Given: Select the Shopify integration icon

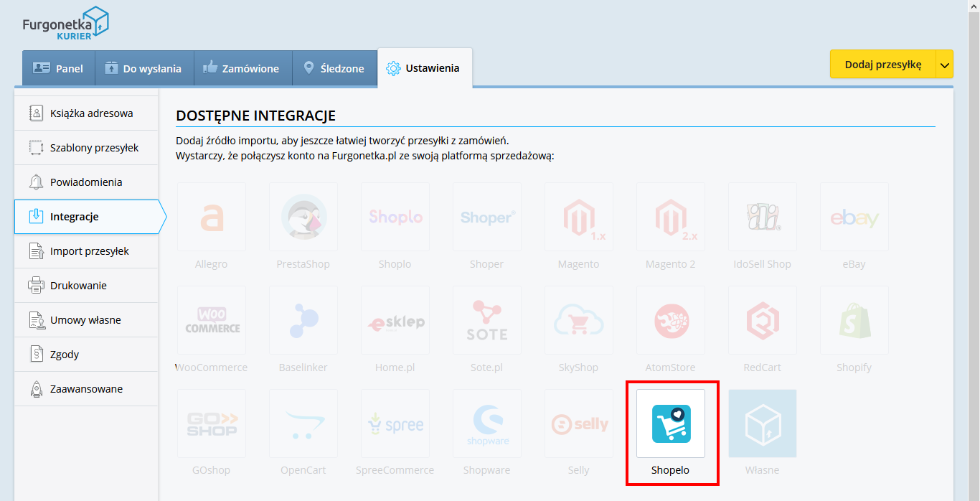Looking at the screenshot, I should (x=854, y=320).
